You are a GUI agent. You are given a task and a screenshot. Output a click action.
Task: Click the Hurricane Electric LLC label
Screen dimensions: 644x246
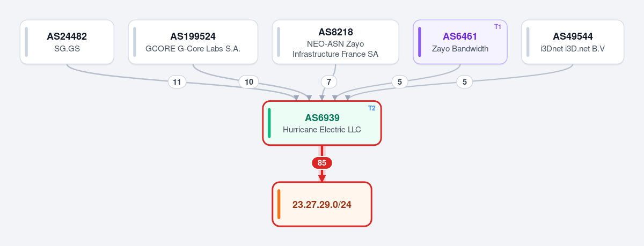(x=322, y=130)
